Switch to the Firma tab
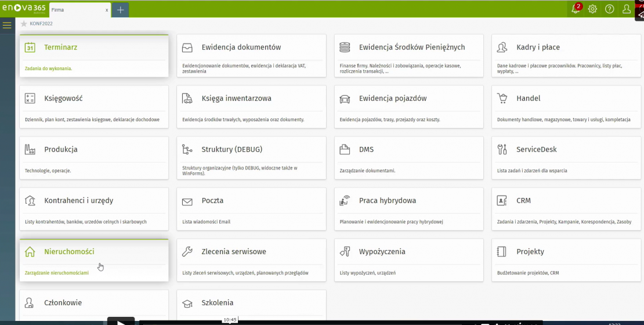 [x=70, y=10]
